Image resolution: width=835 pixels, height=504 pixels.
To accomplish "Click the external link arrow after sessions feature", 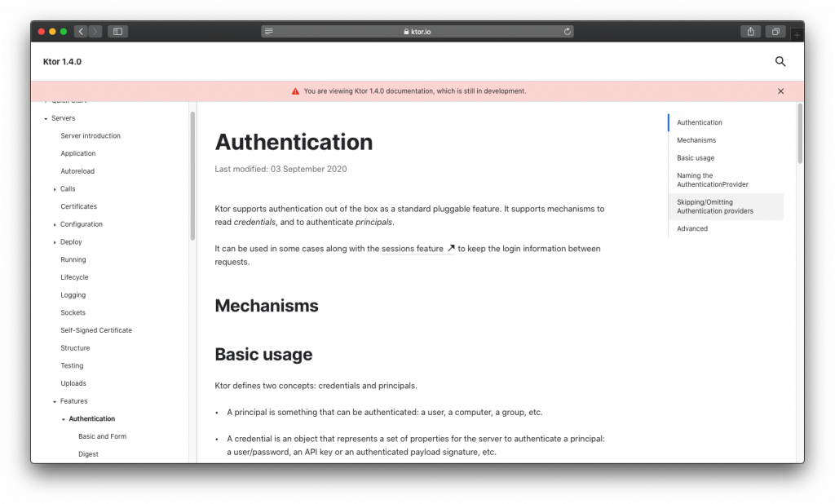I will click(x=451, y=248).
